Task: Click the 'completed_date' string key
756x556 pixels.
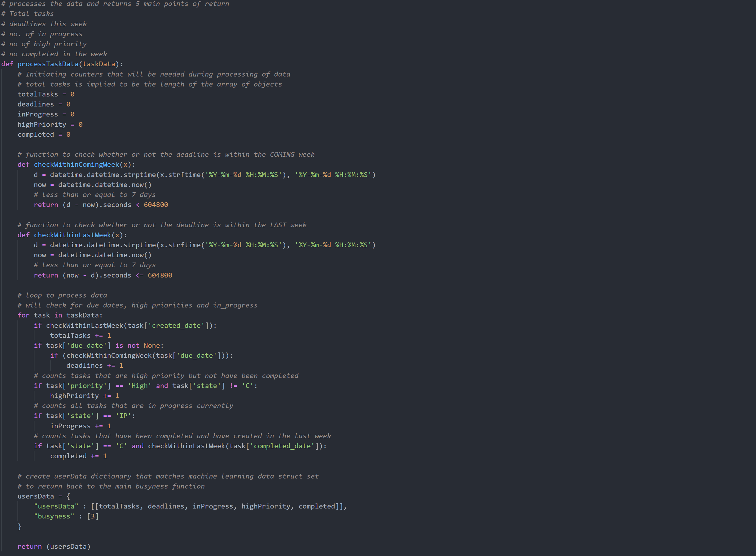Action: pos(282,446)
